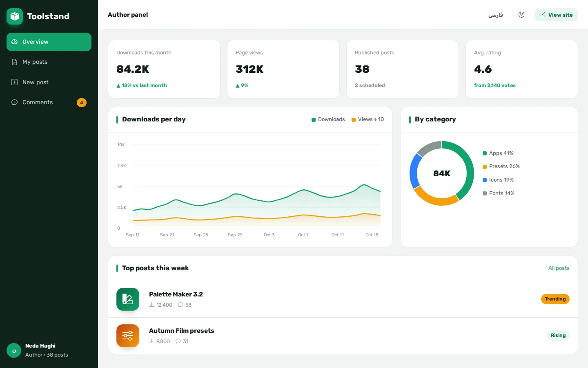Click download icon beside 9,800

coord(151,341)
